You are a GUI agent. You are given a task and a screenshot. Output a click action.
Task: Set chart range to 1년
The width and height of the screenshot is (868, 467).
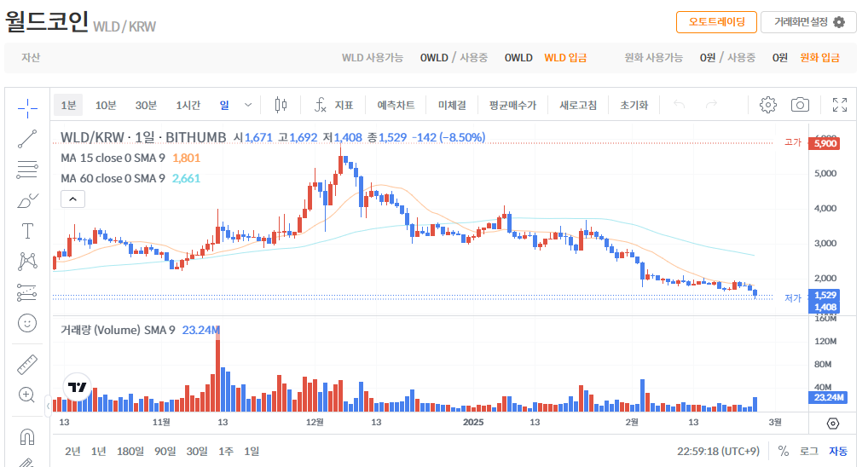tap(99, 451)
